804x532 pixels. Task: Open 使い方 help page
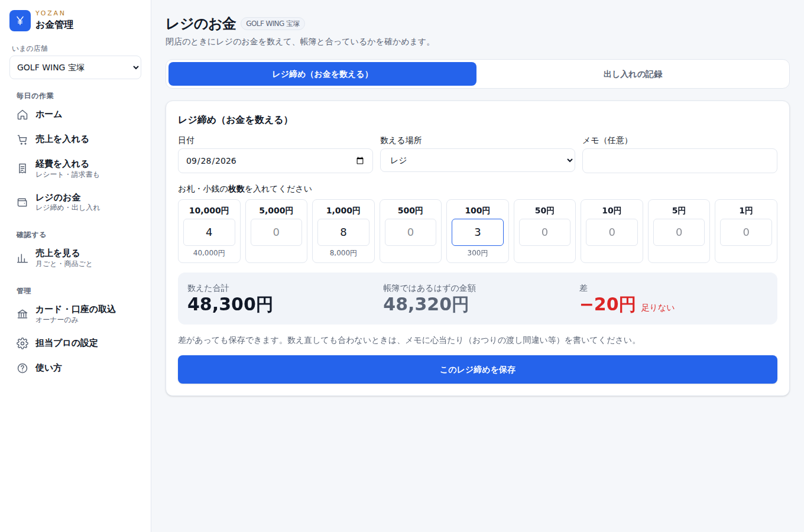[76, 368]
